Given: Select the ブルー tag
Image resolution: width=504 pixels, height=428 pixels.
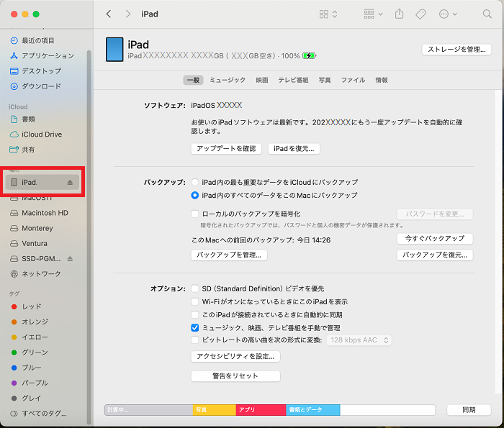Looking at the screenshot, I should (x=26, y=368).
